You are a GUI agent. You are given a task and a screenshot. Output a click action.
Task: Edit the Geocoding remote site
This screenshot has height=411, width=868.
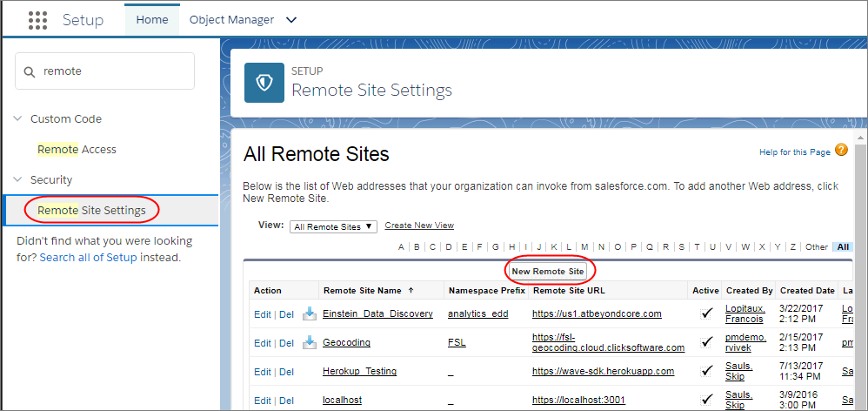click(263, 343)
